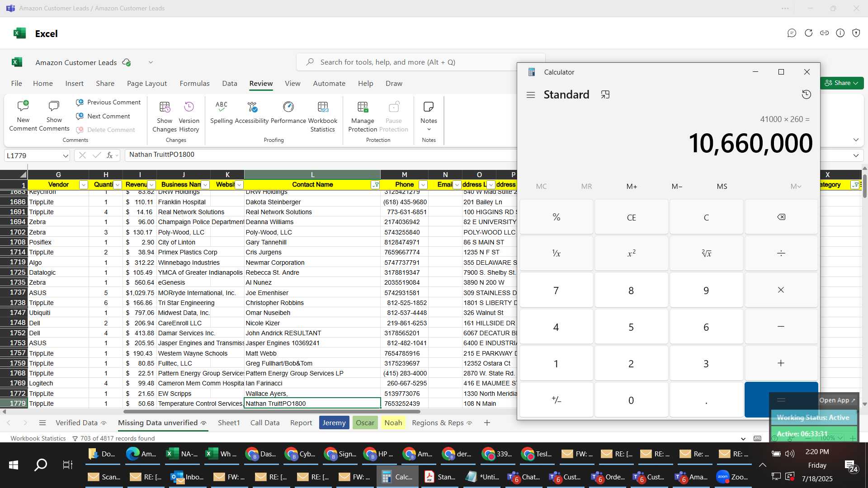The height and width of the screenshot is (488, 868).
Task: Click the horizontal sheet scrollbar
Action: click(272, 412)
